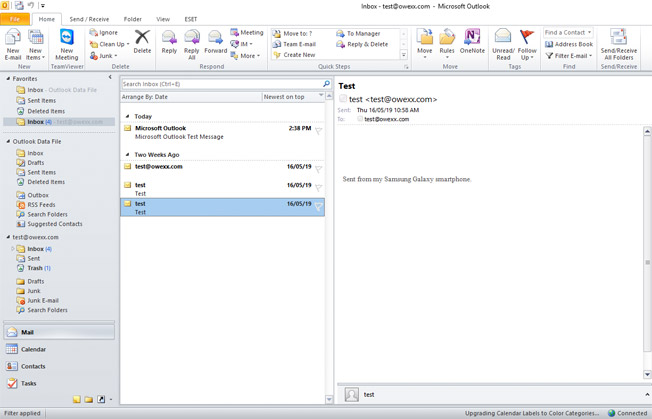Open Deleted Items in Favorites
This screenshot has width=652, height=419.
pyautogui.click(x=41, y=111)
